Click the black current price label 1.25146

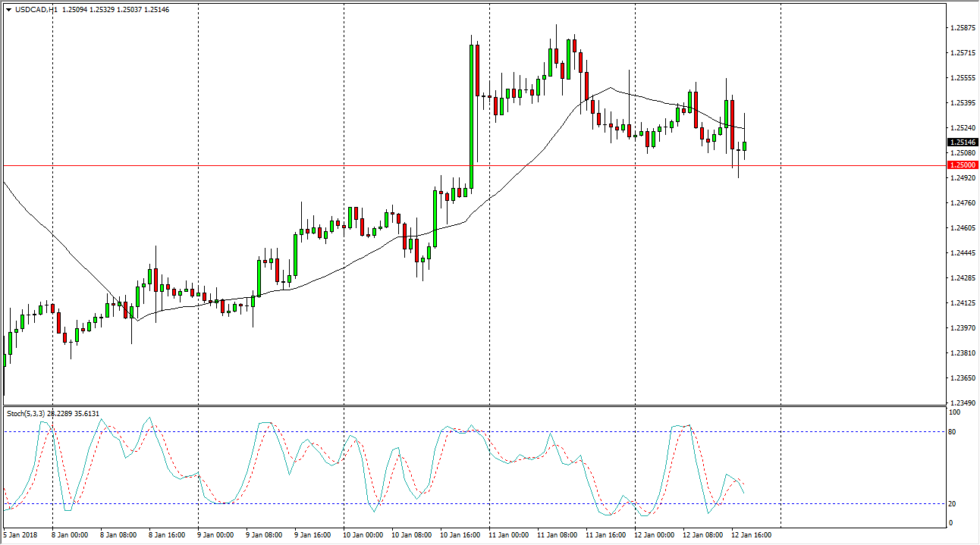click(961, 143)
